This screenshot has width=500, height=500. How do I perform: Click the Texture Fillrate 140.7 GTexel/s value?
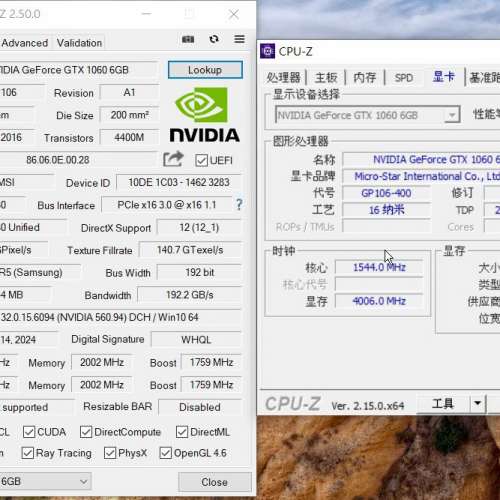[190, 250]
